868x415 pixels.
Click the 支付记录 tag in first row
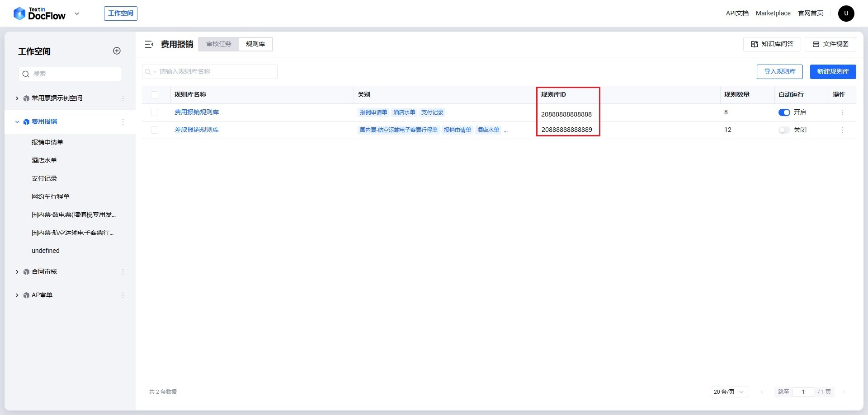tap(432, 112)
